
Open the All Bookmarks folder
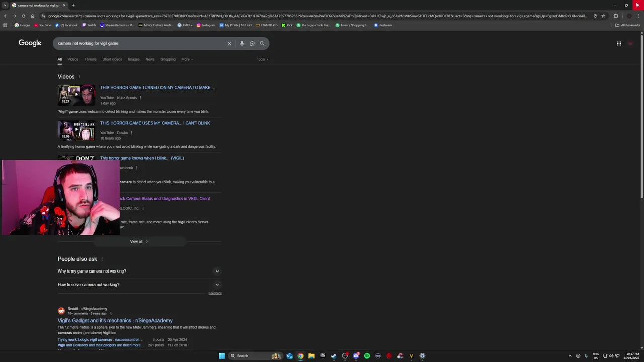[x=628, y=25]
